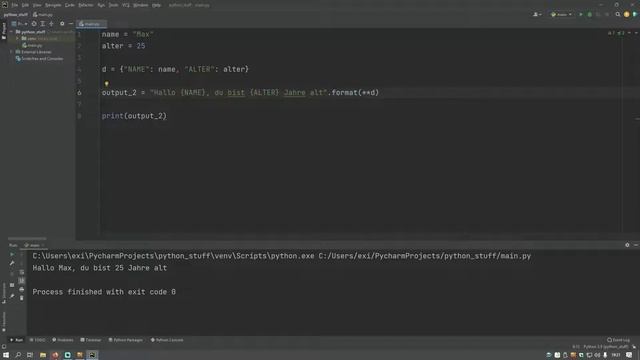This screenshot has height=360, width=640.
Task: Toggle scroll to end icon in Run panel
Action: pyautogui.click(x=22, y=281)
